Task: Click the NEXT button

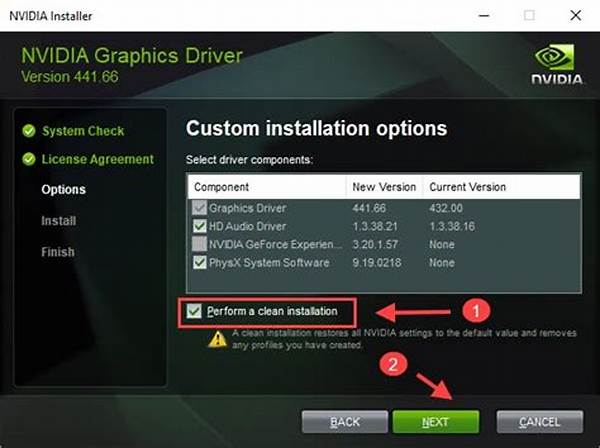Action: click(436, 422)
